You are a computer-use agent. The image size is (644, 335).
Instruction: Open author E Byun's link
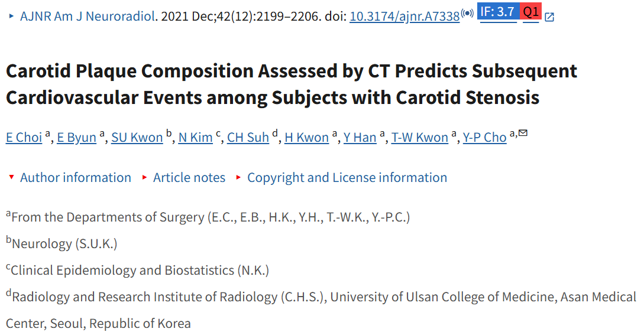click(x=76, y=138)
